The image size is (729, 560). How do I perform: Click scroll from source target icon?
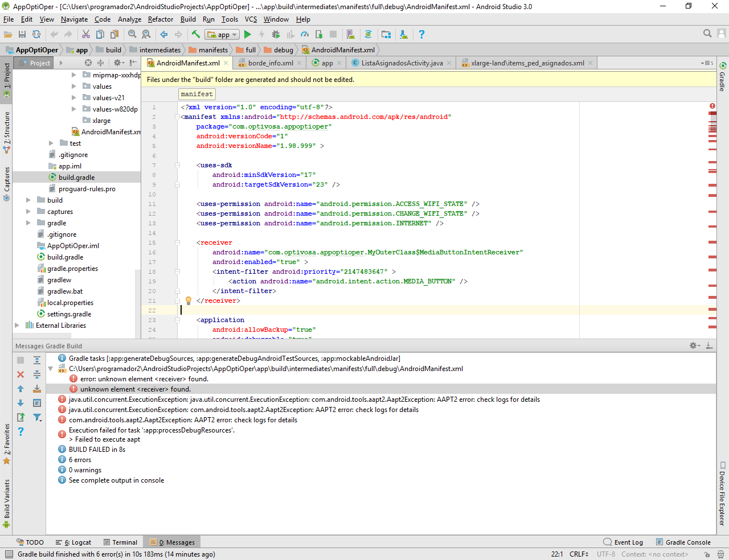(88, 63)
